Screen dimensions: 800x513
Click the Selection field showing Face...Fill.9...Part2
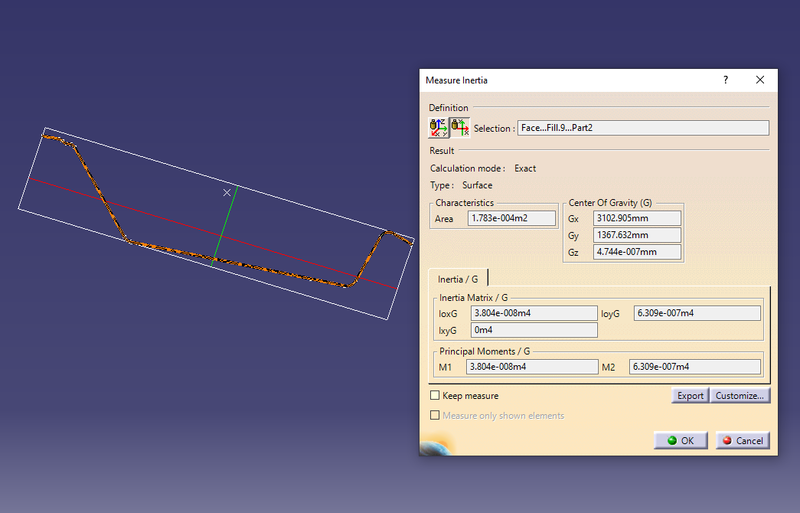tap(643, 128)
